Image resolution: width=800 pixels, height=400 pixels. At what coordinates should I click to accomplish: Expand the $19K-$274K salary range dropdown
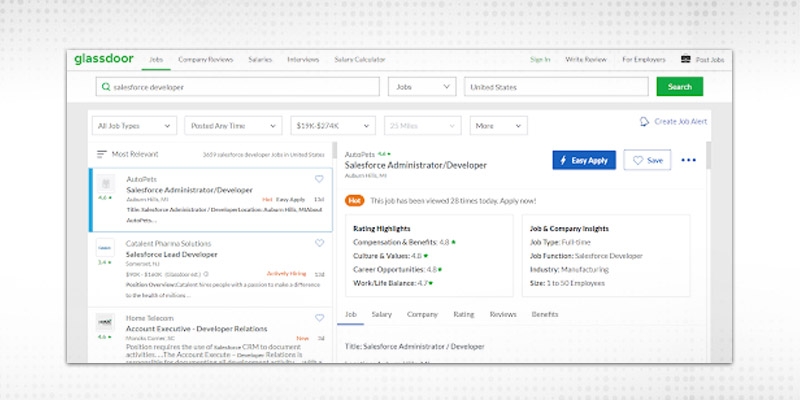[332, 126]
